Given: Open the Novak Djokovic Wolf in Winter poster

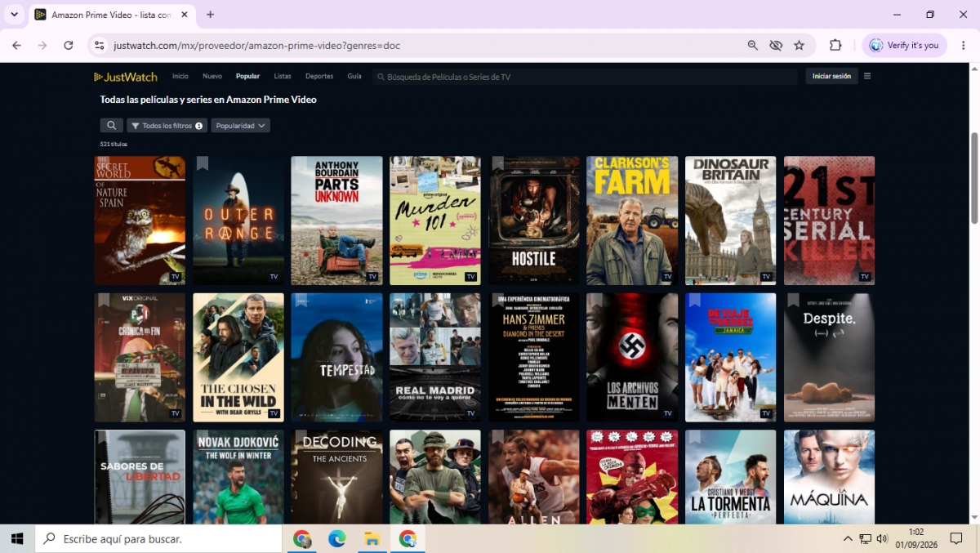Looking at the screenshot, I should [x=238, y=477].
